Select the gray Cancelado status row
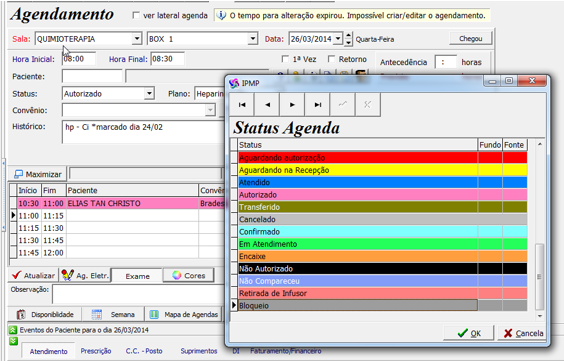The width and height of the screenshot is (564, 361). (382, 219)
